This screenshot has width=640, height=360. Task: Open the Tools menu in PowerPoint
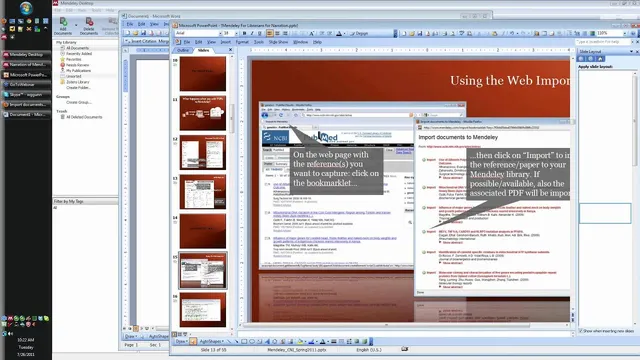[259, 42]
